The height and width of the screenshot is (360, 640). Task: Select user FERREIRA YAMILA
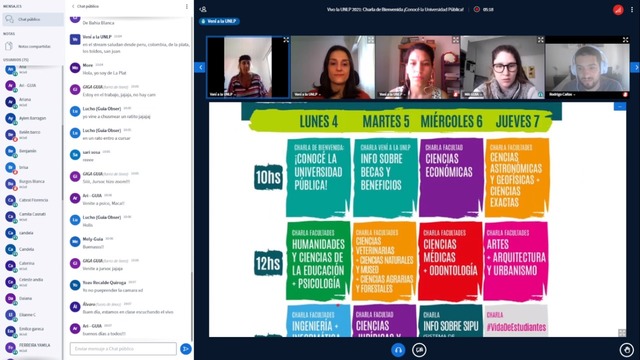[32, 347]
